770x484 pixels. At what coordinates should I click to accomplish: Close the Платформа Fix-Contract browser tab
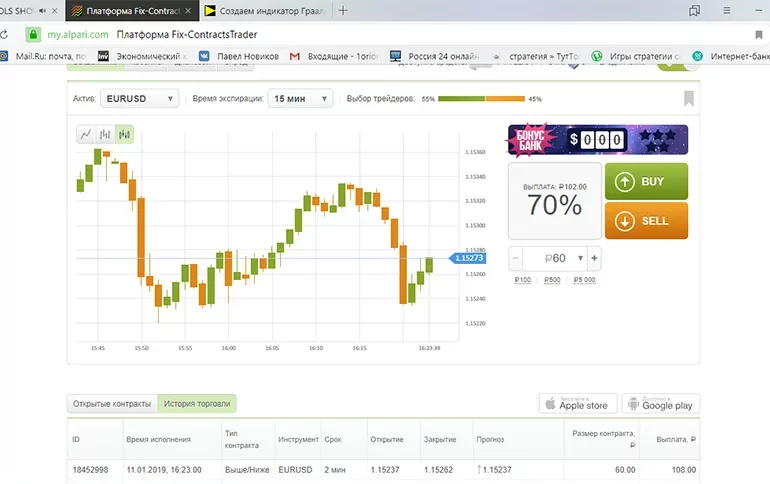pos(188,11)
